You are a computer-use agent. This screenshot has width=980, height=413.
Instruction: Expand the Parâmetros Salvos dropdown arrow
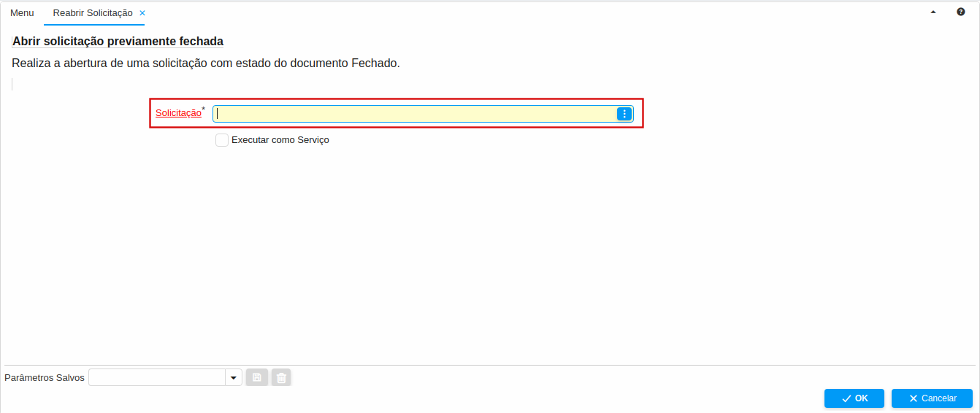[234, 377]
